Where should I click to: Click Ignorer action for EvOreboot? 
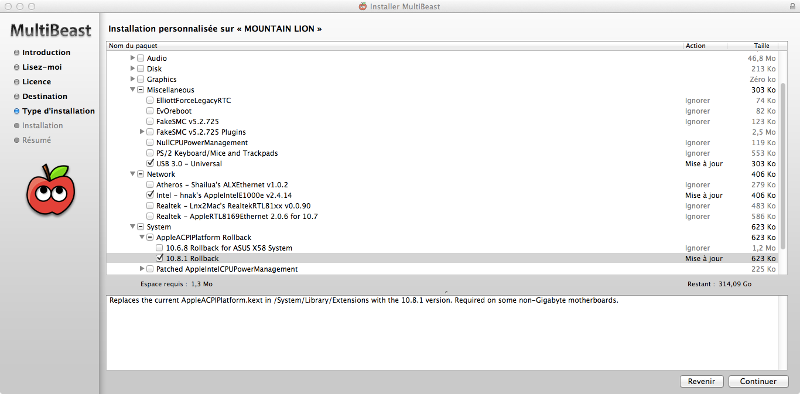tap(697, 111)
